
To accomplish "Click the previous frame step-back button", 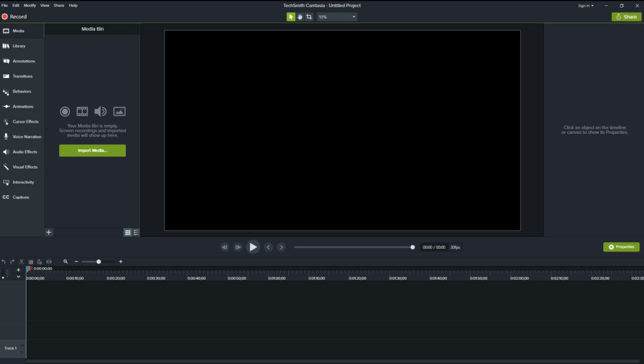I will (x=225, y=247).
